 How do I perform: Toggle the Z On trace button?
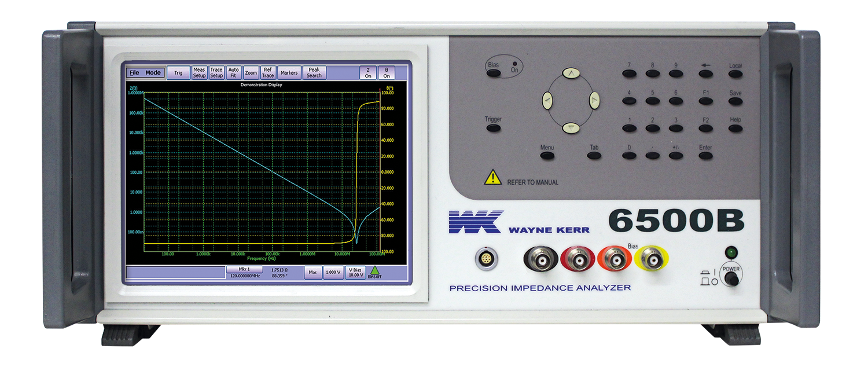368,73
